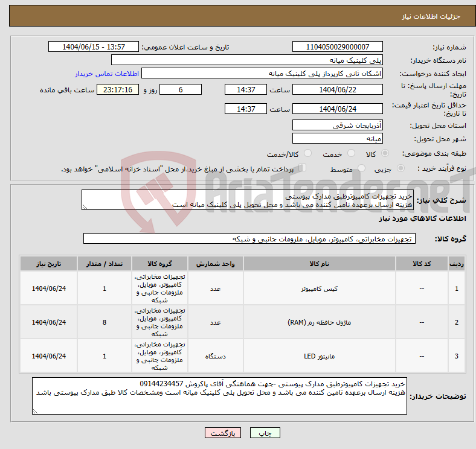The image size is (476, 449).
Task: Select the جزیی purchase type radio
Action: [x=400, y=168]
